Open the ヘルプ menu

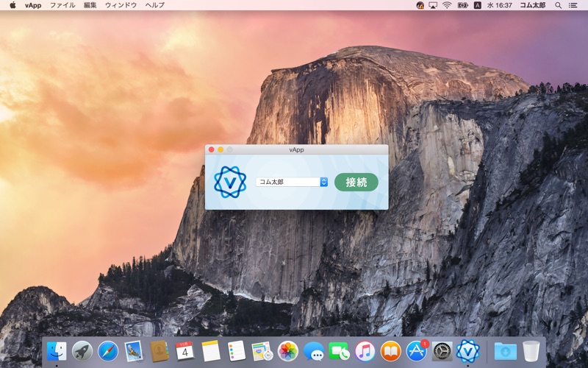[155, 5]
